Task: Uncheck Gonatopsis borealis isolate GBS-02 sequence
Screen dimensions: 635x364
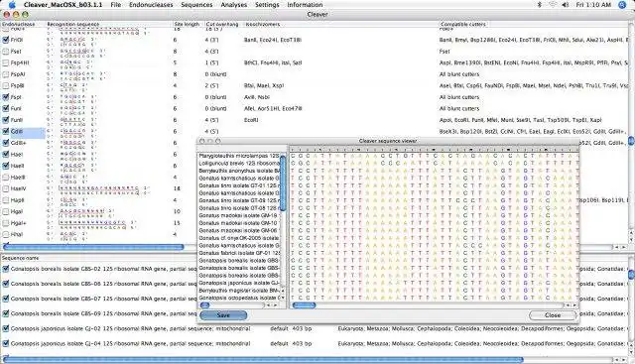Action: 6,269
